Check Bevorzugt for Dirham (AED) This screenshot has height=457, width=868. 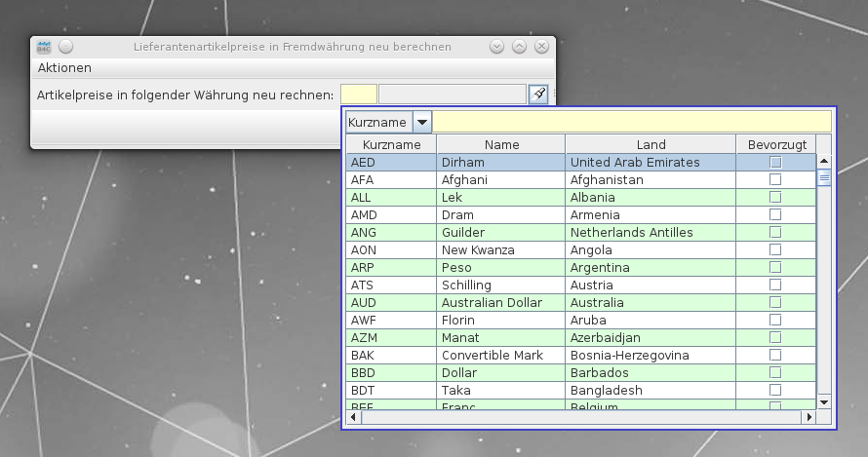(x=775, y=162)
